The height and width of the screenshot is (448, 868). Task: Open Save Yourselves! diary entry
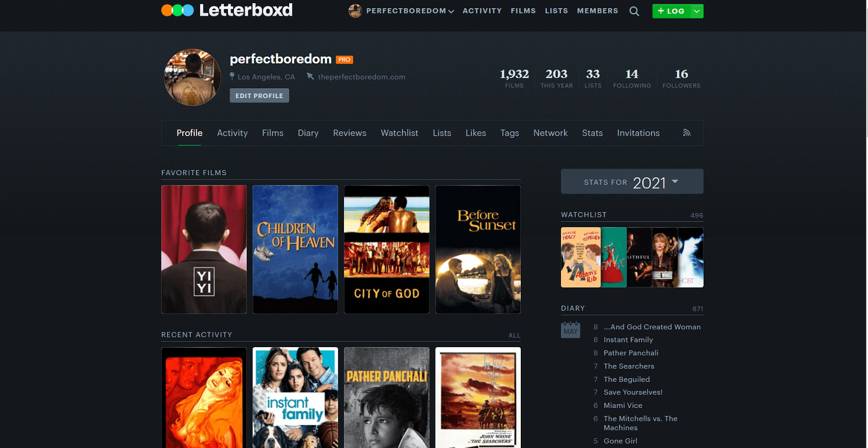[633, 392]
